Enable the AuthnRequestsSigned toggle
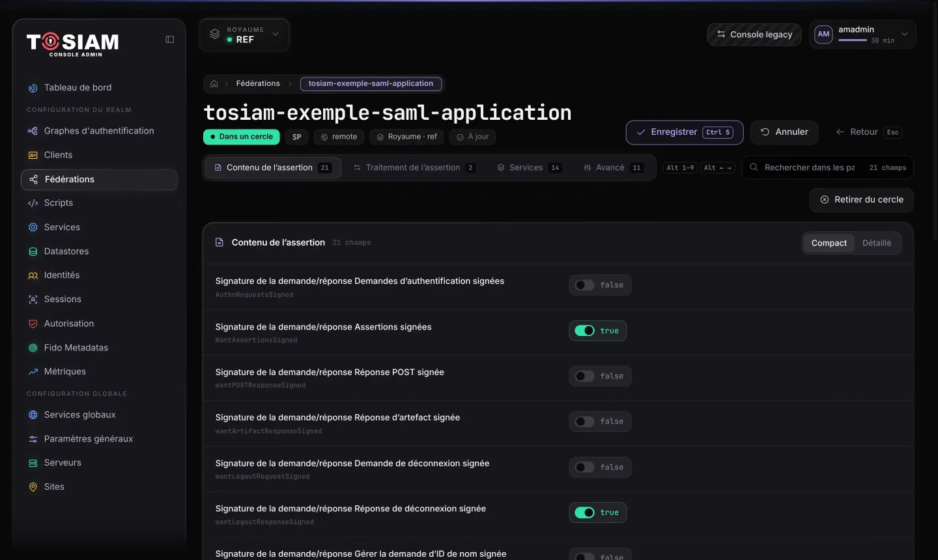This screenshot has width=938, height=560. pos(584,285)
